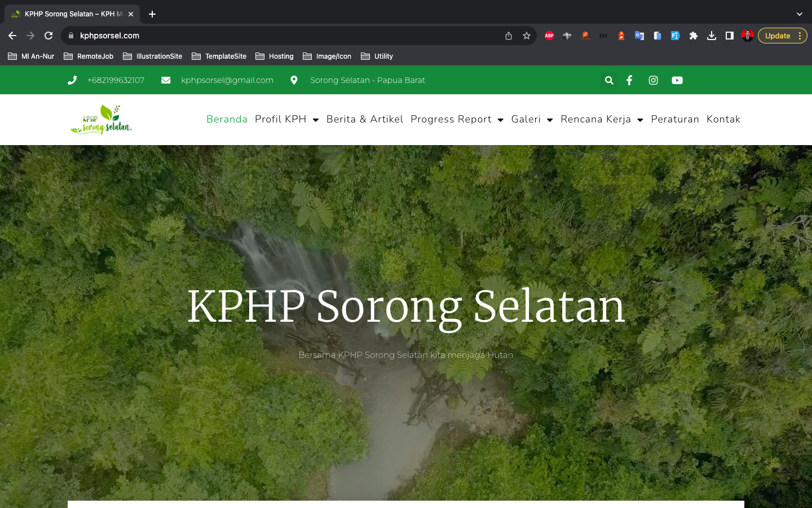Expand the Progress Report dropdown menu
The image size is (812, 508).
[x=457, y=119]
